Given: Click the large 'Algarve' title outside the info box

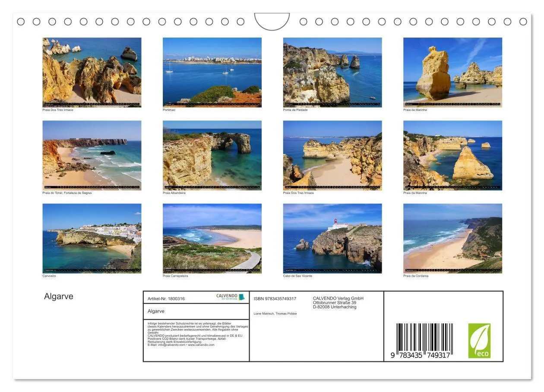Looking at the screenshot, I should 59,297.
